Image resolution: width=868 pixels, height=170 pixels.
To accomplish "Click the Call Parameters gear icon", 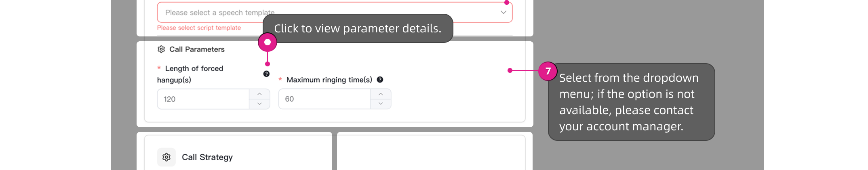I will point(161,49).
